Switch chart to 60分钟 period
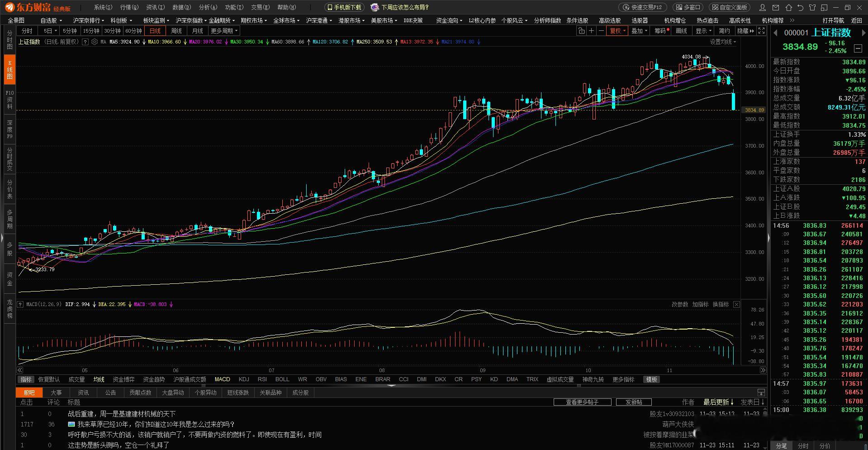Image resolution: width=868 pixels, height=450 pixels. pyautogui.click(x=133, y=31)
